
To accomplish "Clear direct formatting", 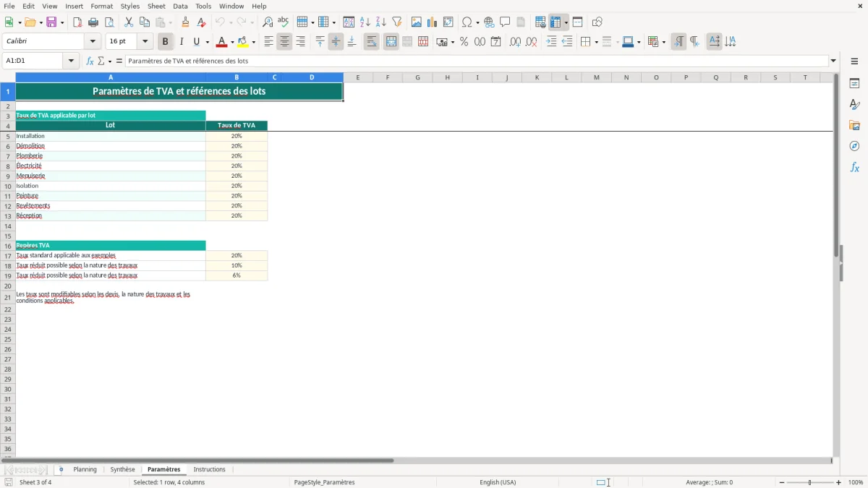I will coord(202,22).
